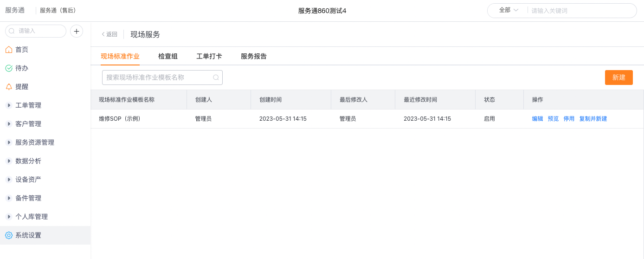Click the magnifier icon in sidebar search box
644x259 pixels.
click(12, 31)
